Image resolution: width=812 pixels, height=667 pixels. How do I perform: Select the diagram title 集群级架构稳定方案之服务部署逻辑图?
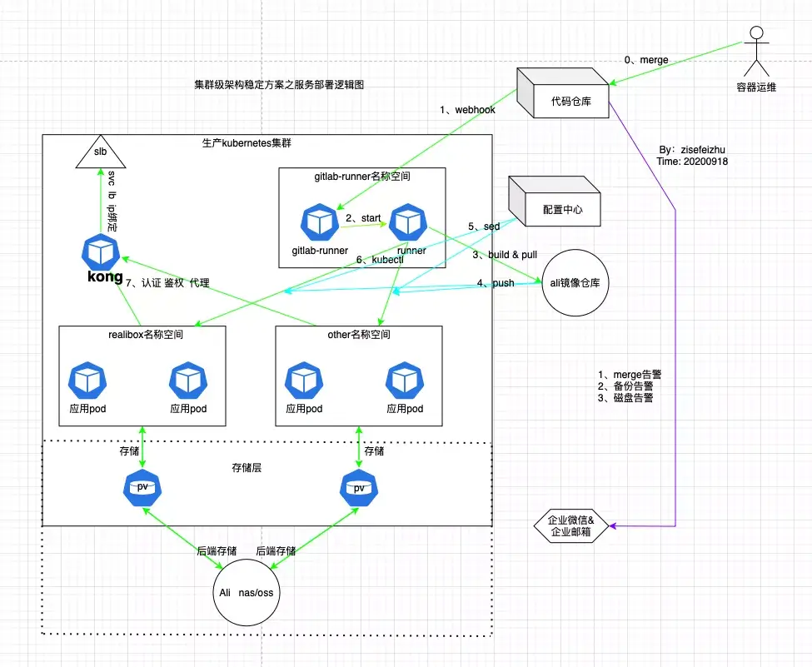coord(279,85)
